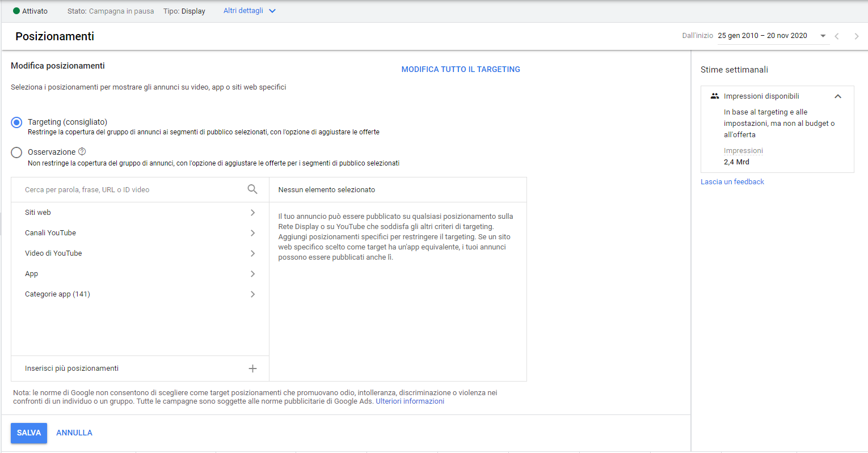Open the Ulteriori informazioni link
868x453 pixels.
pyautogui.click(x=410, y=401)
